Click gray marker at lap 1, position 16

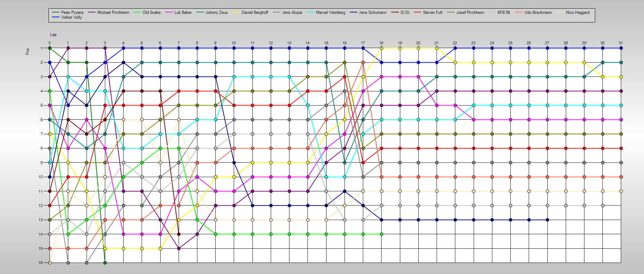(68, 263)
